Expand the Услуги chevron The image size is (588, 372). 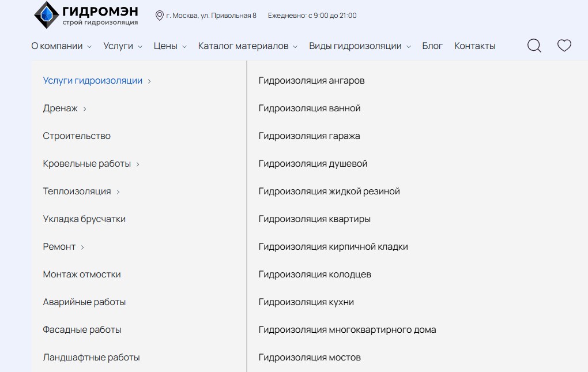point(140,47)
